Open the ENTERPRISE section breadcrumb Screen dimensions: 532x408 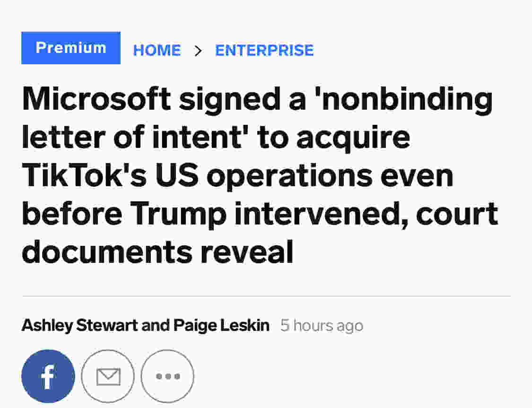point(264,50)
